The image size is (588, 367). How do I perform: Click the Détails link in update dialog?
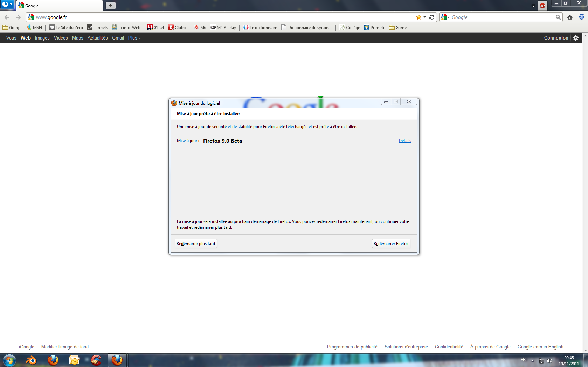pyautogui.click(x=405, y=141)
